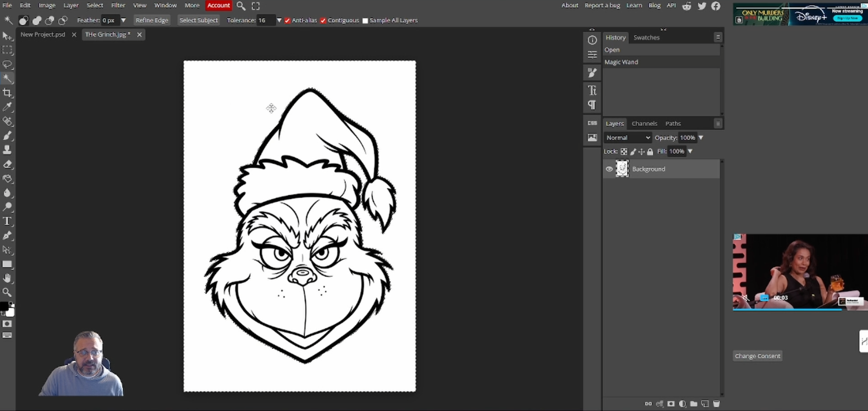Expand the Opacity slider arrow
The width and height of the screenshot is (868, 411).
pos(700,138)
